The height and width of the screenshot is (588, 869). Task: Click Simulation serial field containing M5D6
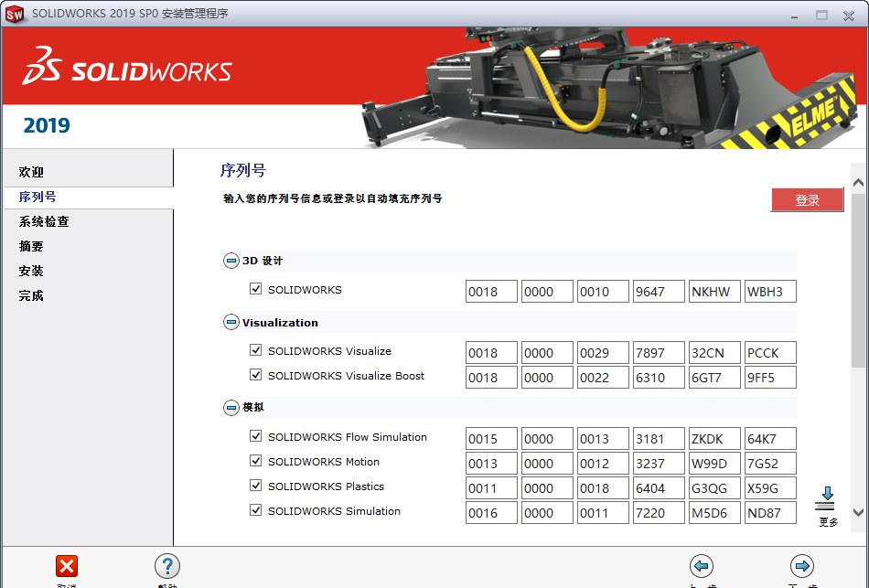(714, 513)
